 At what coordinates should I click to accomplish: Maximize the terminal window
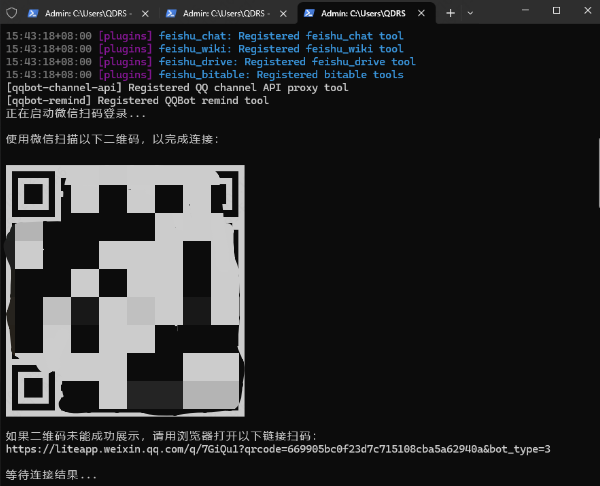[556, 11]
